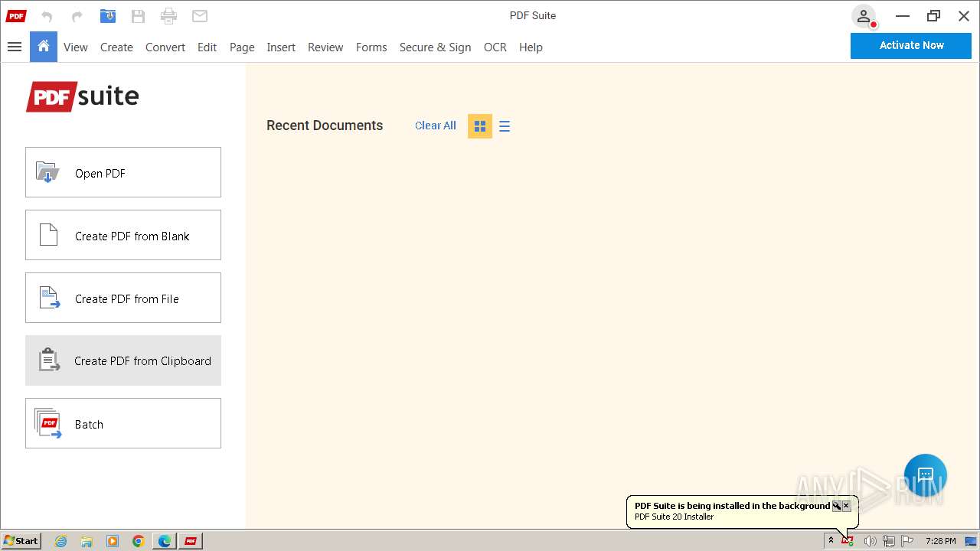Open Windows Media Player from the taskbar
This screenshot has width=980, height=551.
[113, 541]
